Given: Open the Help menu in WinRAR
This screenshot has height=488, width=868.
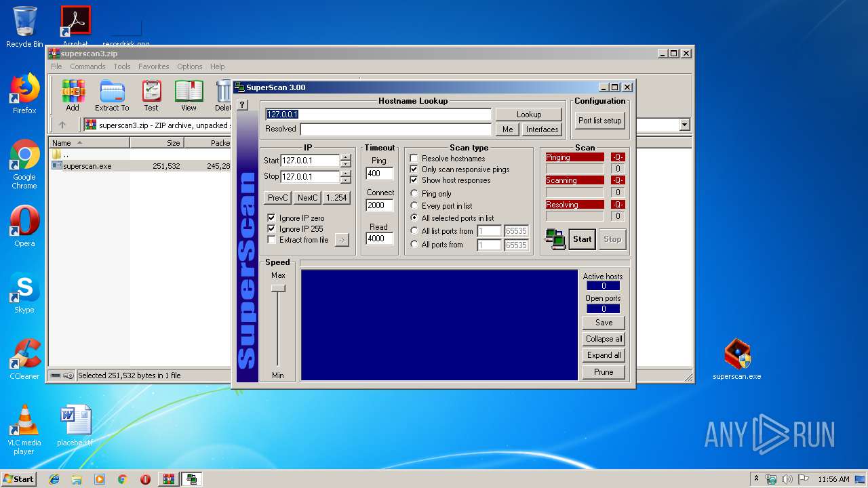Looking at the screenshot, I should click(x=217, y=66).
